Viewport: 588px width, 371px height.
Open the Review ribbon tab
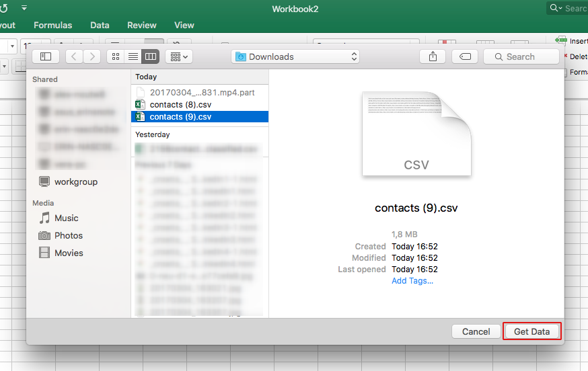point(142,25)
